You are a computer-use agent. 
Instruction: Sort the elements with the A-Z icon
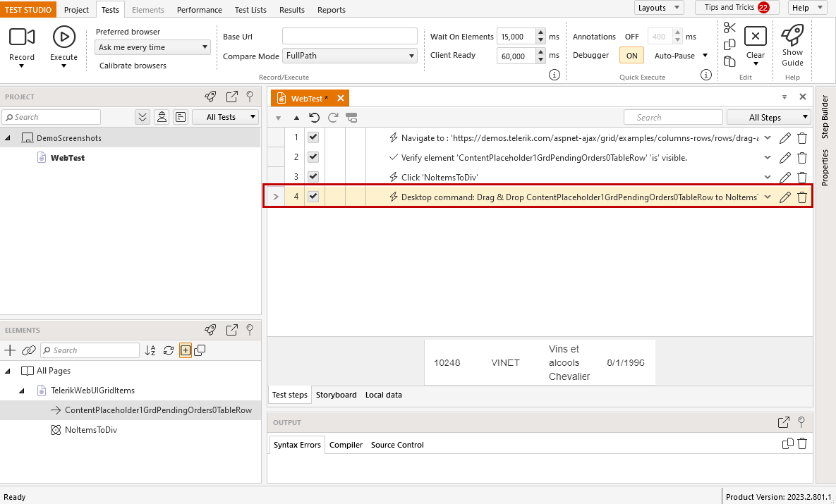[150, 350]
